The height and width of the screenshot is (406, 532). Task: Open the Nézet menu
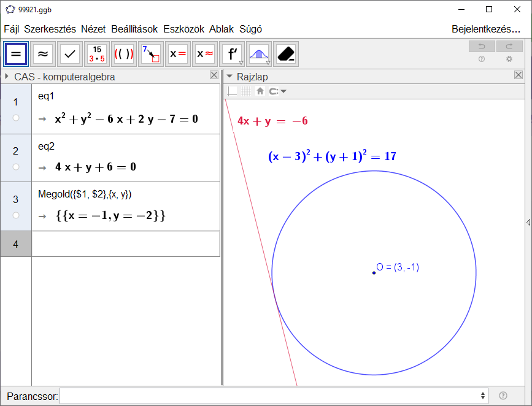93,29
